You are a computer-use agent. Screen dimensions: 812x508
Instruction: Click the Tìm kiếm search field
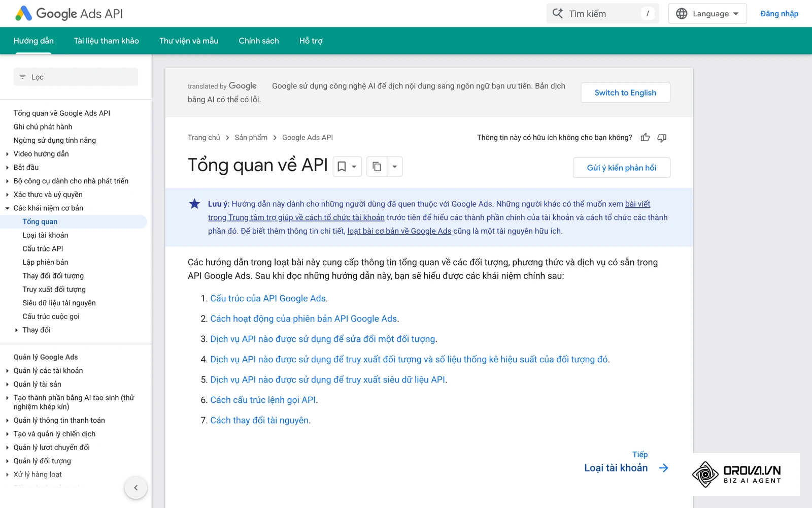[x=602, y=14]
